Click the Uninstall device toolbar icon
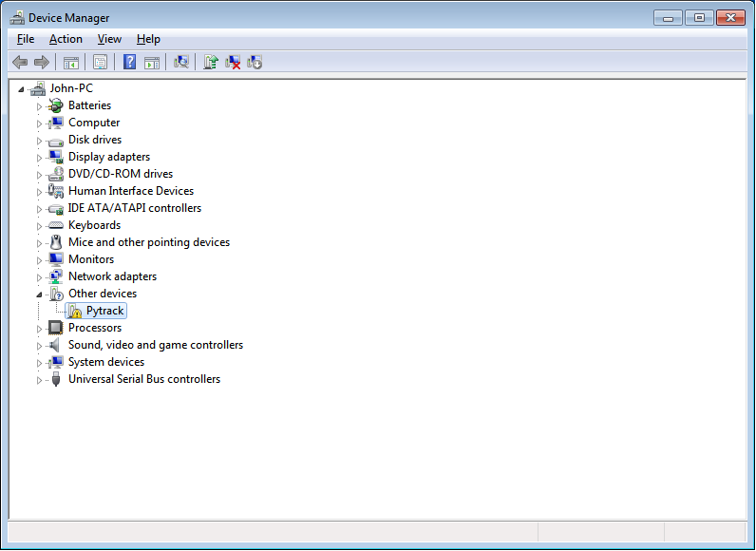This screenshot has height=551, width=756. point(233,62)
